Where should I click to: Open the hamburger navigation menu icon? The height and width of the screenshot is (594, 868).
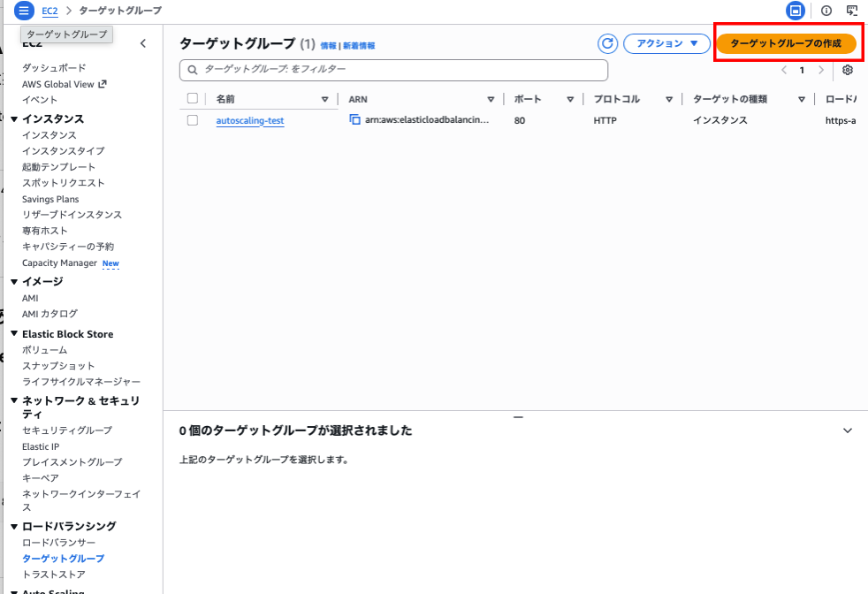pos(24,11)
